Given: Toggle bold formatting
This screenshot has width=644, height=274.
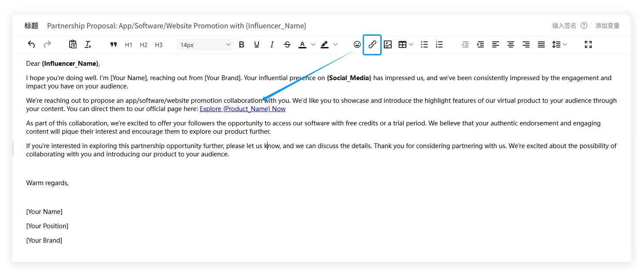Looking at the screenshot, I should tap(242, 44).
